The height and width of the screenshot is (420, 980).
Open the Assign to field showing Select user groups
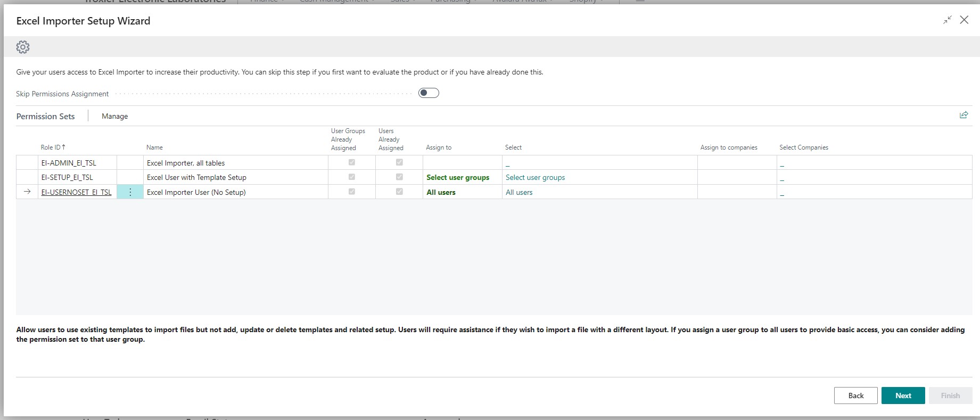coord(462,177)
